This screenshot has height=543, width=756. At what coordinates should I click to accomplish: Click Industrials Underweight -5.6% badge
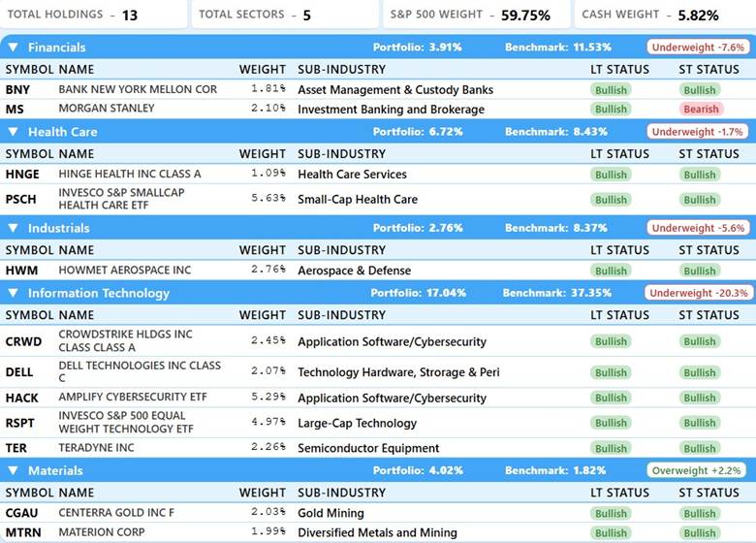pyautogui.click(x=698, y=228)
